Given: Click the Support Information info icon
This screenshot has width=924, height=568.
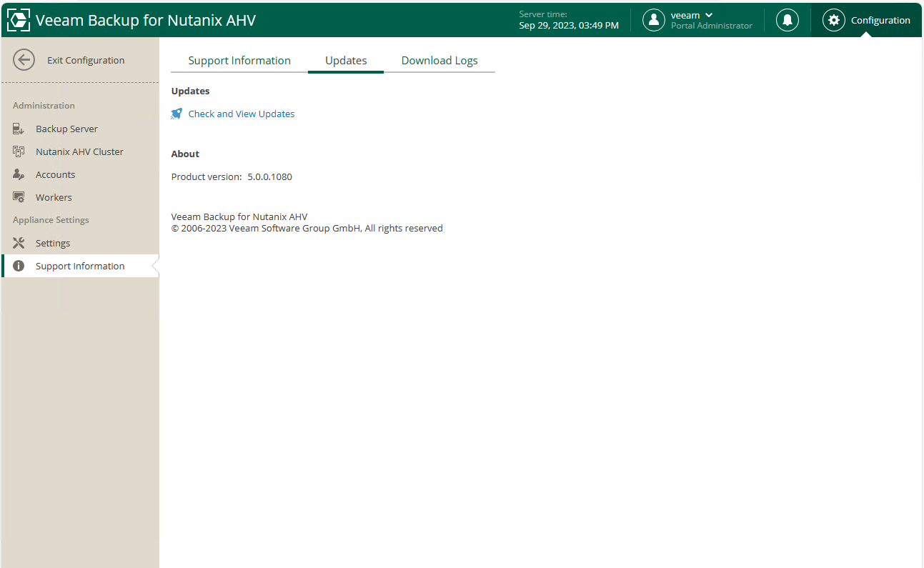Looking at the screenshot, I should point(19,266).
